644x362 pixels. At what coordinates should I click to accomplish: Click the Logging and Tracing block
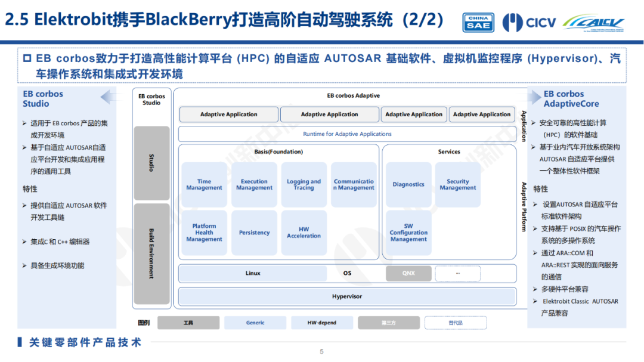click(x=304, y=185)
